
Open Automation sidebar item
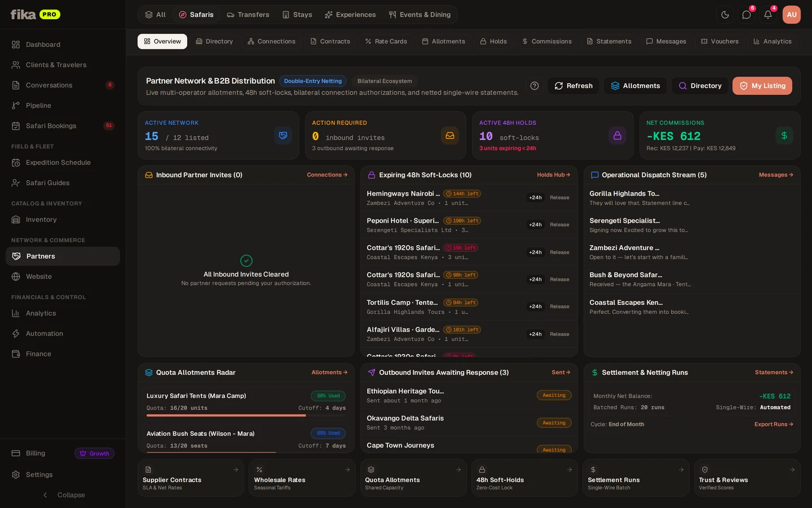coord(63,334)
